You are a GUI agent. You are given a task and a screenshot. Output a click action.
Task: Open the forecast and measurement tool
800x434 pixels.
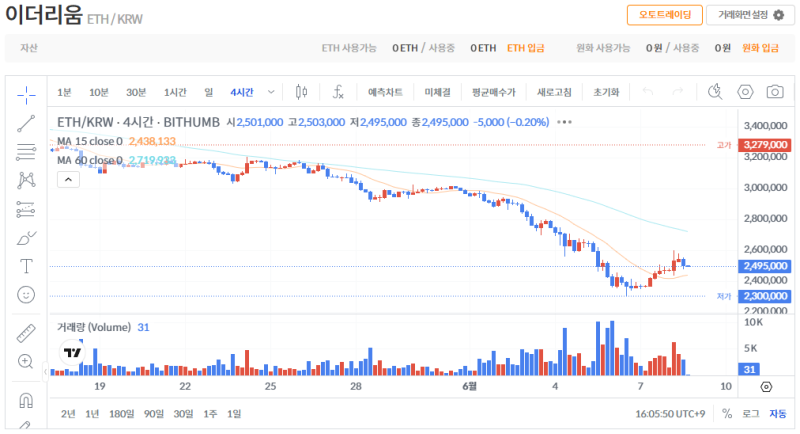pos(26,209)
